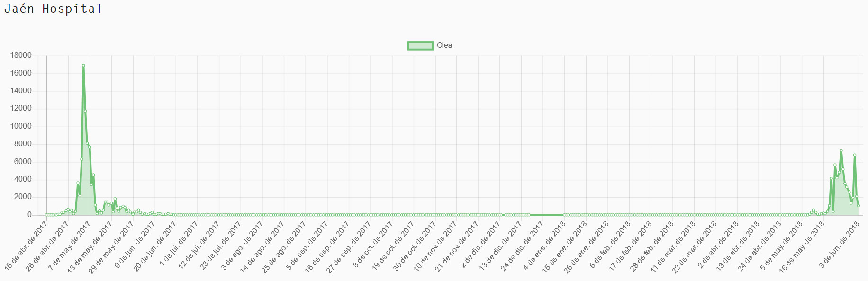Select the data point near 11700 on descent
The height and width of the screenshot is (281, 868).
point(85,112)
